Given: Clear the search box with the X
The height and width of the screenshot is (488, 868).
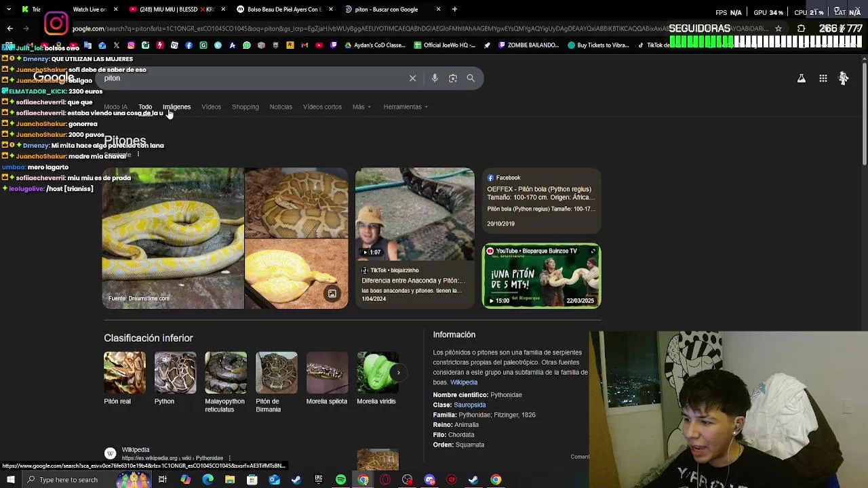Looking at the screenshot, I should 412,78.
